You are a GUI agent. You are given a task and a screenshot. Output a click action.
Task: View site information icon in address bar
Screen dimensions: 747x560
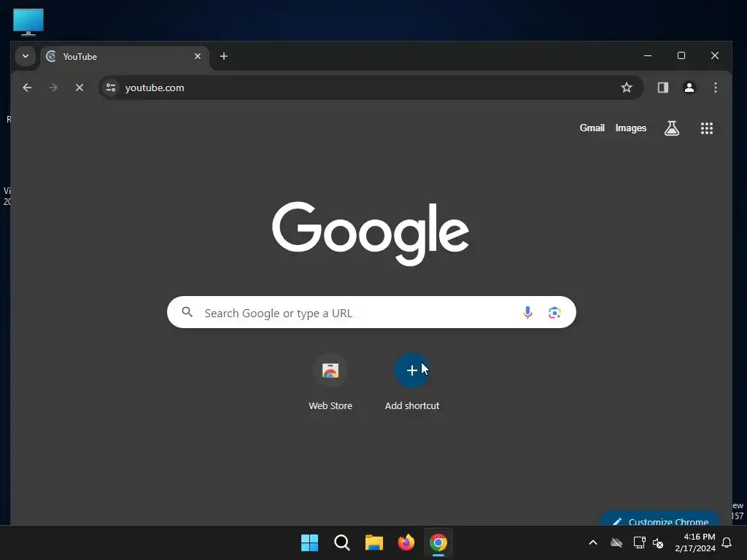tap(111, 87)
